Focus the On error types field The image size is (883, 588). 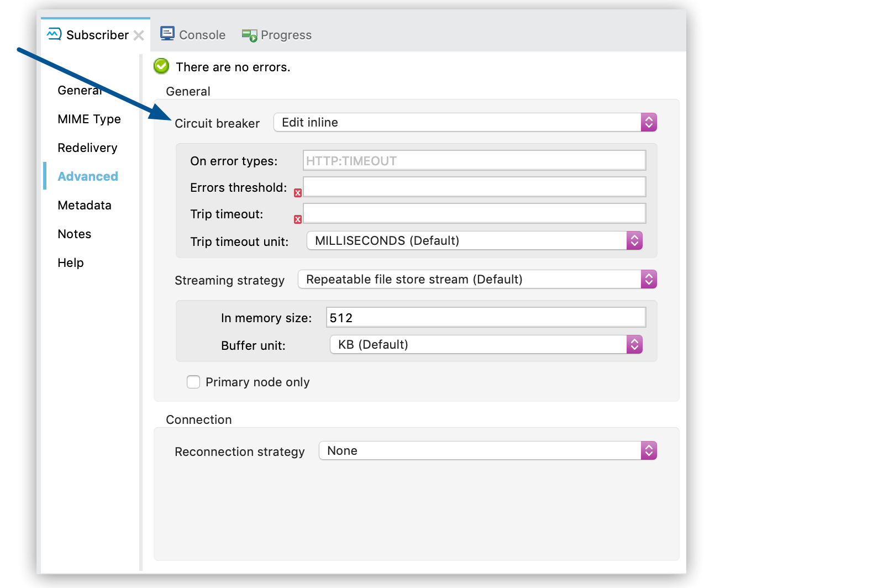coord(474,161)
